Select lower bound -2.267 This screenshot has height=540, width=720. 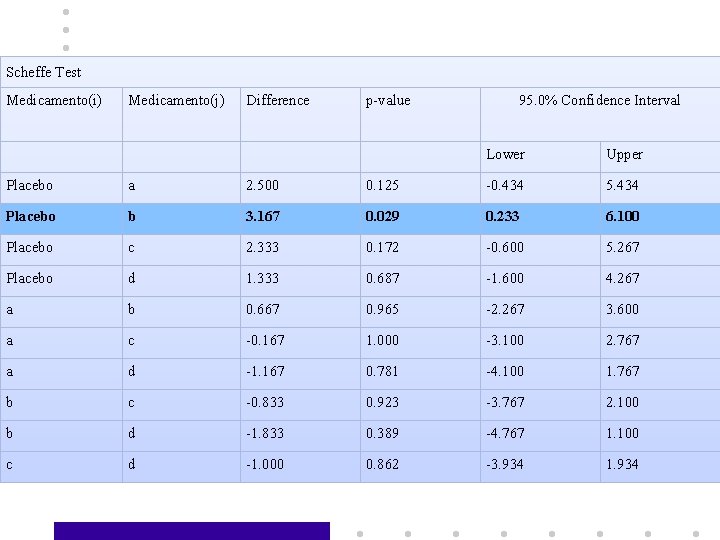tap(505, 309)
